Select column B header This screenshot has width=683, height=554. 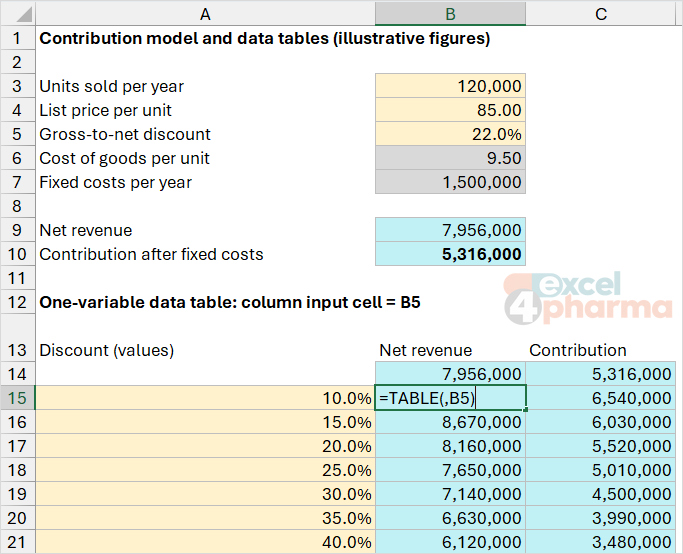[x=450, y=14]
